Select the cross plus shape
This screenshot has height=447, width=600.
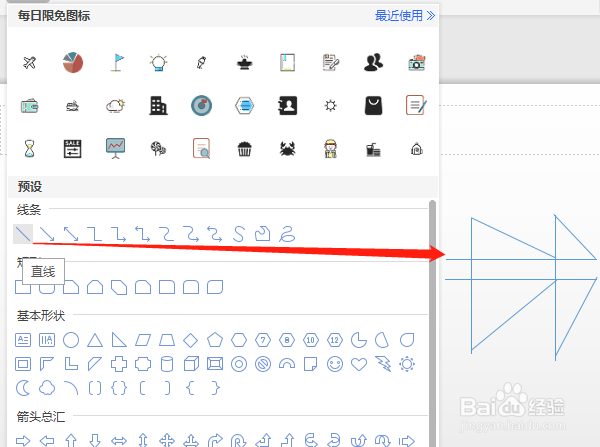[x=119, y=364]
